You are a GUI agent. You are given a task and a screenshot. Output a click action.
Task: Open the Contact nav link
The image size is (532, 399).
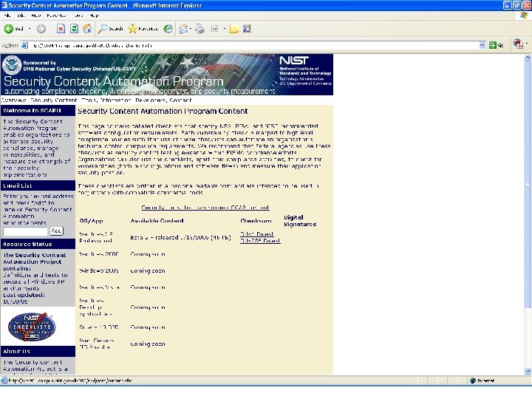coord(180,100)
